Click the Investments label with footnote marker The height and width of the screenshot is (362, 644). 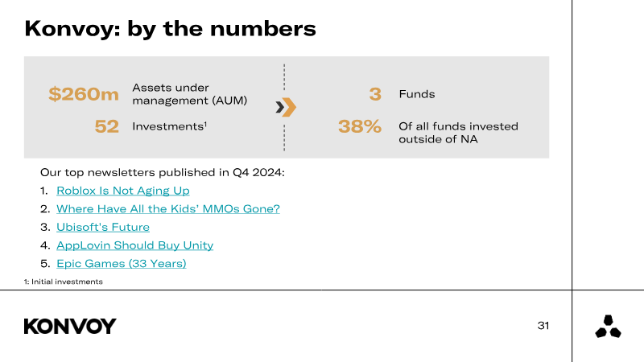click(x=169, y=126)
